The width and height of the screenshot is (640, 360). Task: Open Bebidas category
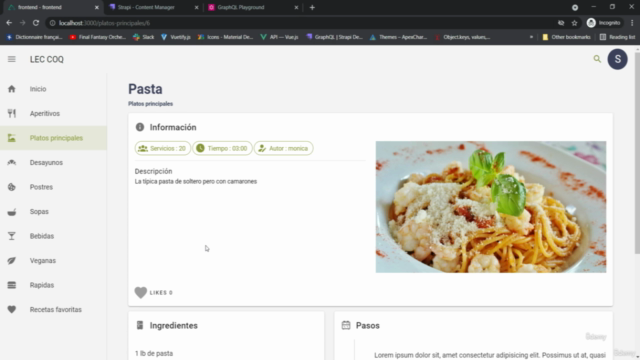42,236
